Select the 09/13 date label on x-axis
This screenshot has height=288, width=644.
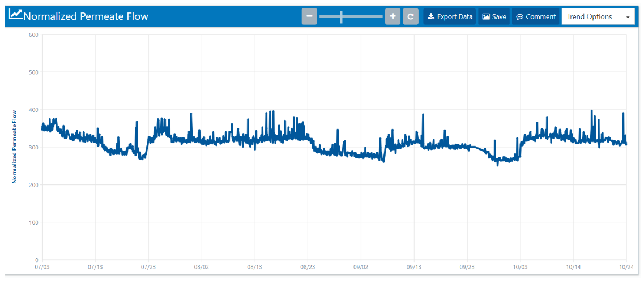click(x=414, y=266)
